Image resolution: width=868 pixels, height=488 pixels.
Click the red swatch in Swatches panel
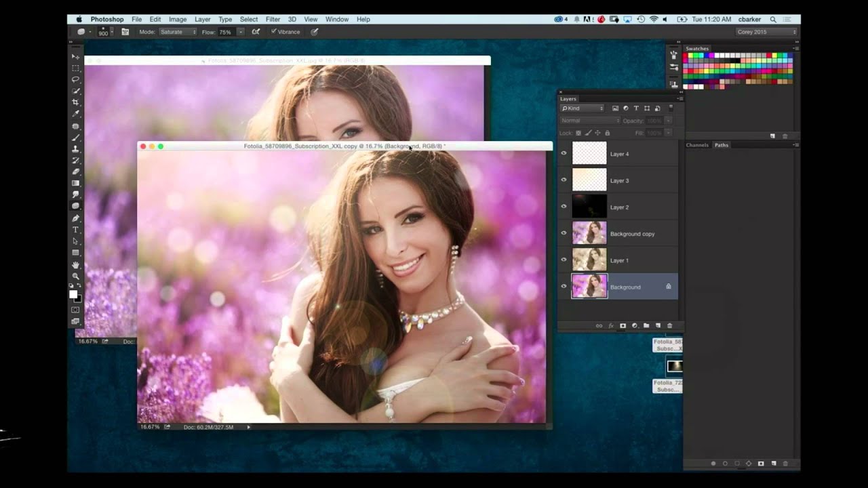[686, 56]
